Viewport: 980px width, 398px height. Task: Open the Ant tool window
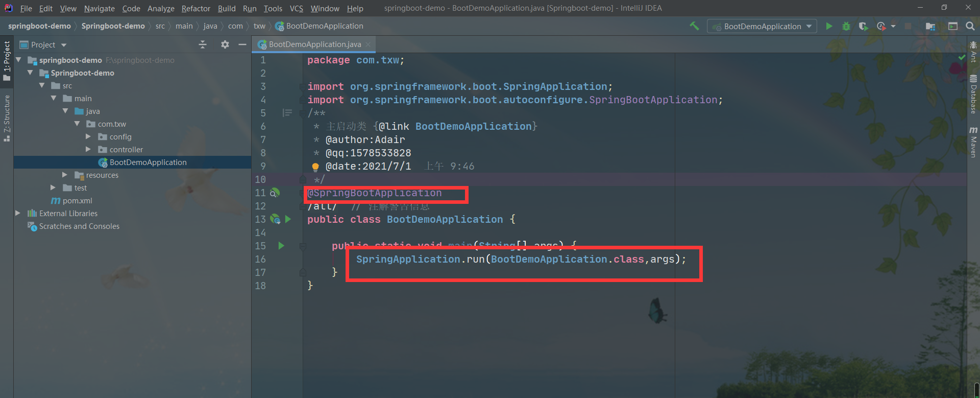pyautogui.click(x=973, y=52)
